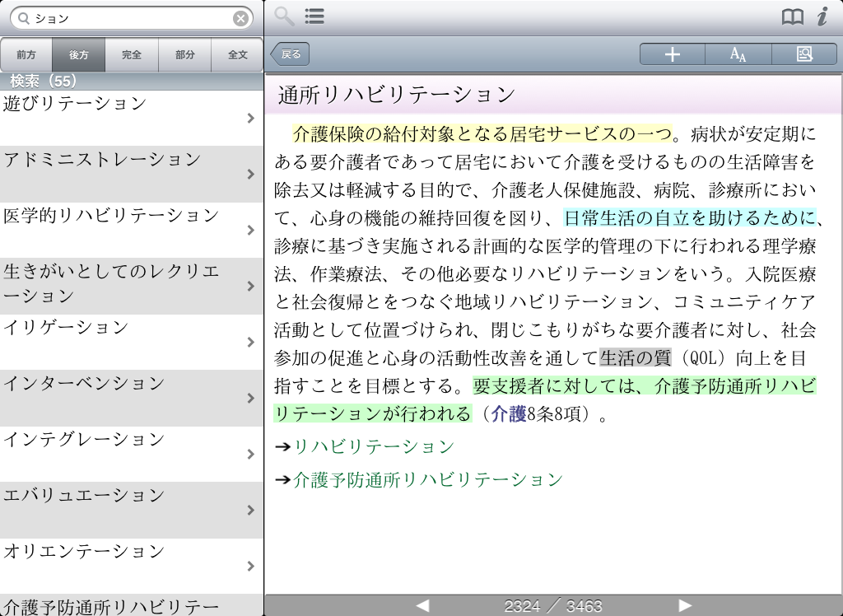Screen dimensions: 843x616
Task: Open the アドミニストレーション entry
Action: (x=132, y=174)
